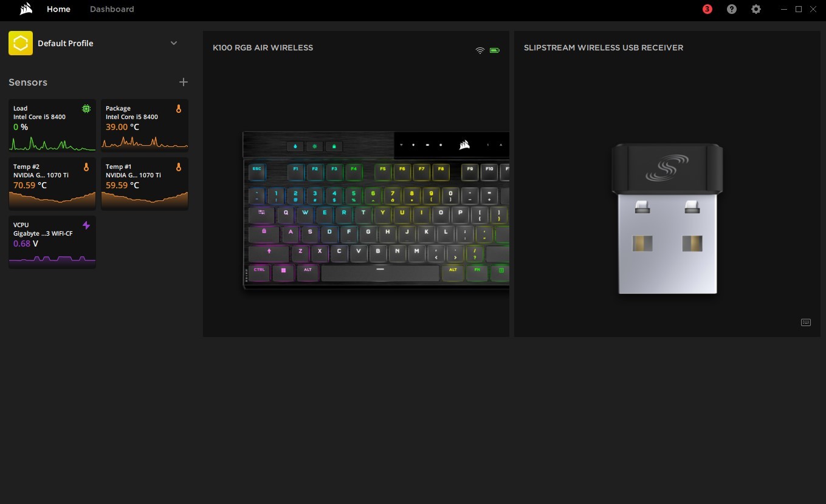The image size is (826, 504).
Task: Open the Dashboard tab
Action: 112,9
